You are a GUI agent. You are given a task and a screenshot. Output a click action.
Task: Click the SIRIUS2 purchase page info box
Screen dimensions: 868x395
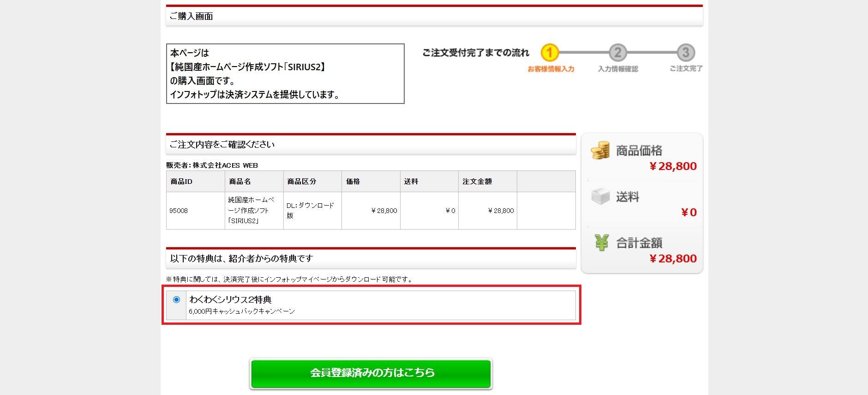click(285, 74)
